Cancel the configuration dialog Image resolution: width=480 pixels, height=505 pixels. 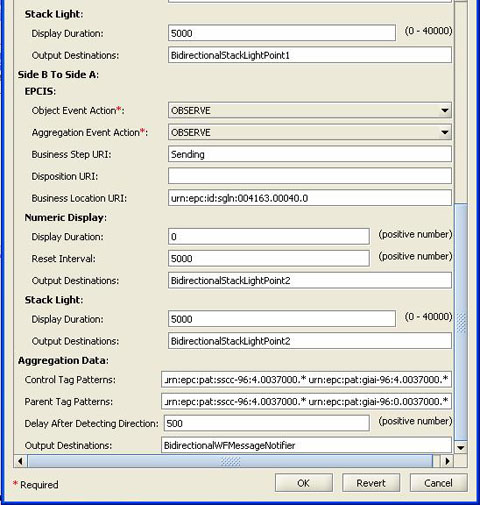[438, 483]
